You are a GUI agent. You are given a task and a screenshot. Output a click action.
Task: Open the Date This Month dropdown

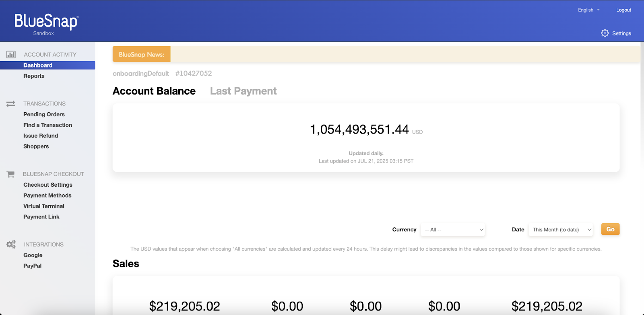561,230
